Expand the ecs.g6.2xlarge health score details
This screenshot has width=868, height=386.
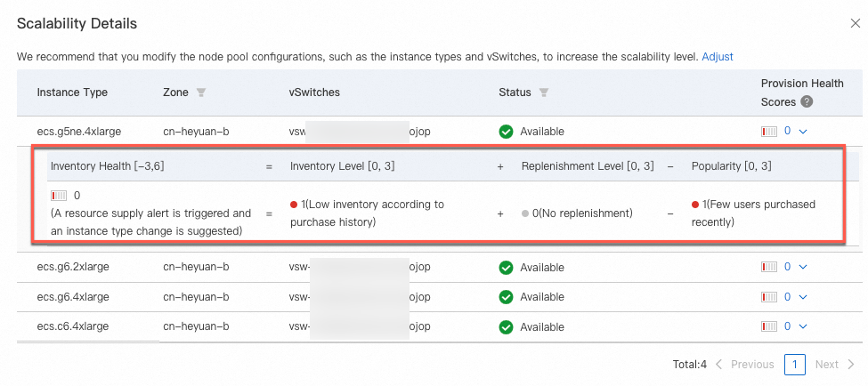[803, 267]
